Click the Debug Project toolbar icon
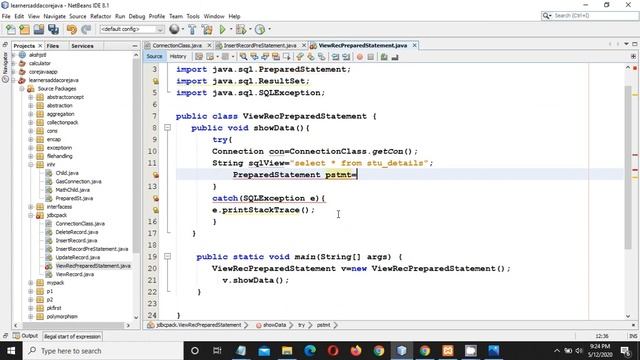 (x=241, y=29)
